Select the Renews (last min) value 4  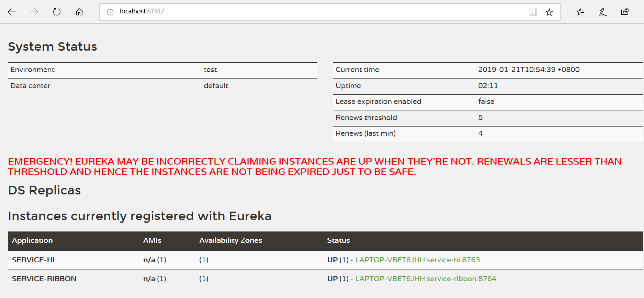click(x=480, y=133)
